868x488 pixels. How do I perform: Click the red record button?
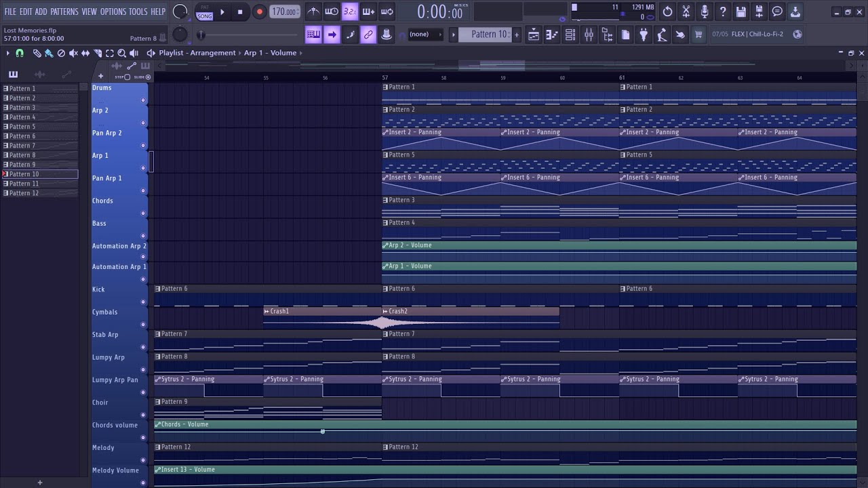259,12
